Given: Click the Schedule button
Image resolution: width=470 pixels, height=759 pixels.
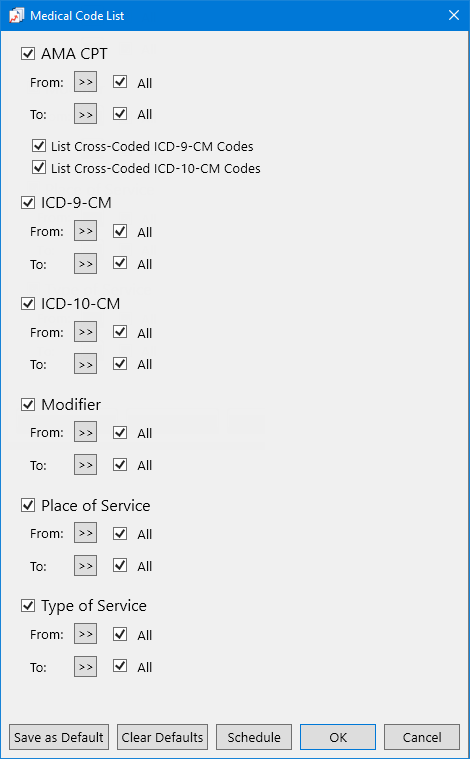Looking at the screenshot, I should pos(254,737).
